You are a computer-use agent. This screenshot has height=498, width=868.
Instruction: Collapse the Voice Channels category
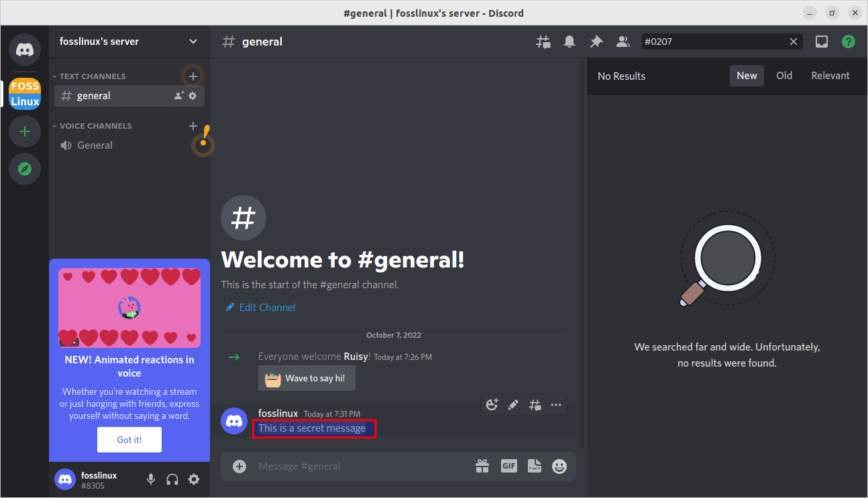tap(92, 126)
